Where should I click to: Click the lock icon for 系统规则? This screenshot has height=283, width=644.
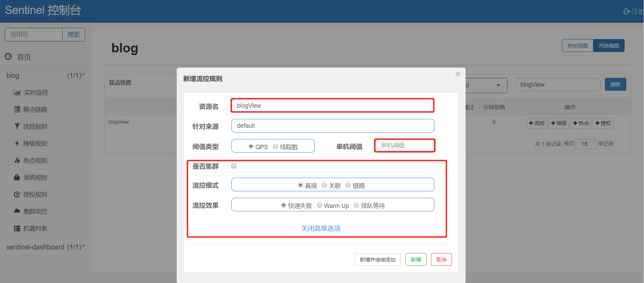pyautogui.click(x=17, y=177)
